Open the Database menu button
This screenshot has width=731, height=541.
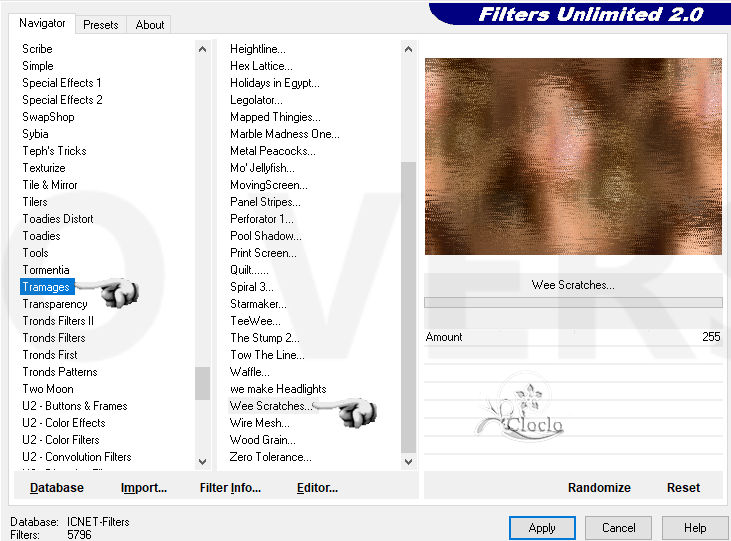point(57,487)
